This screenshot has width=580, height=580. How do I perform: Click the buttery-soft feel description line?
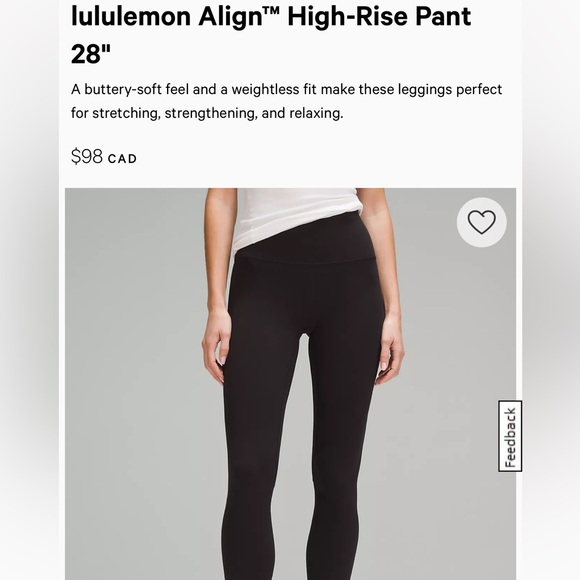tap(286, 90)
